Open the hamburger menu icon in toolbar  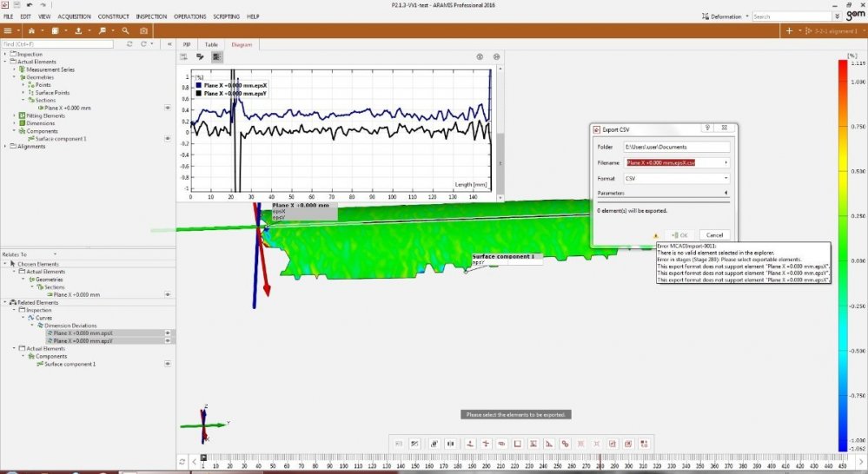tap(8, 30)
